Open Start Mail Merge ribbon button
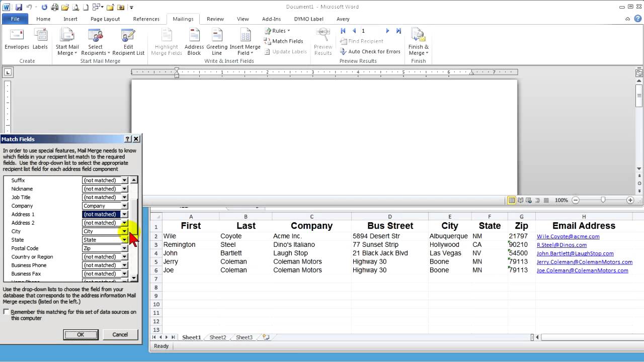This screenshot has width=644, height=362. click(67, 41)
